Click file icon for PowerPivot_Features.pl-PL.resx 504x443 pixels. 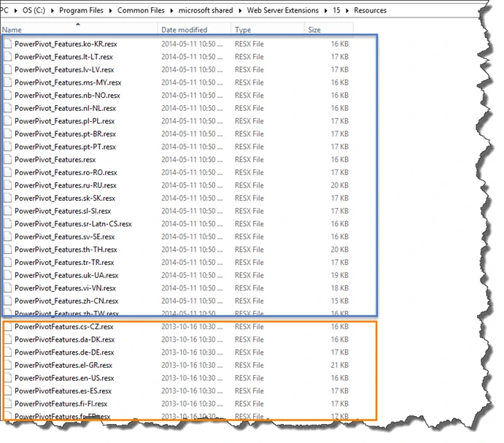[x=8, y=121]
